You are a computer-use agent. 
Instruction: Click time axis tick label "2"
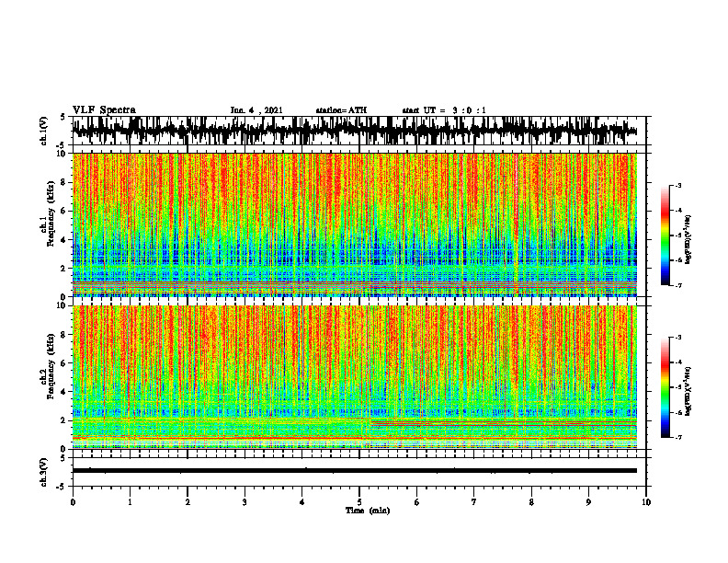point(188,502)
